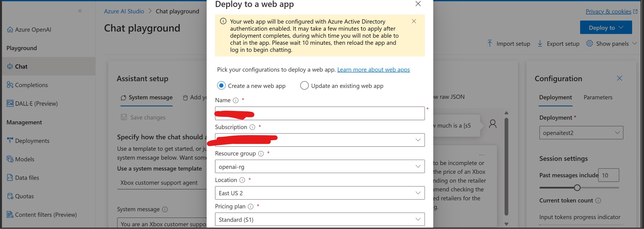Adjust the Past messages included slider
Viewport: 644px width, 229px height.
[577, 187]
